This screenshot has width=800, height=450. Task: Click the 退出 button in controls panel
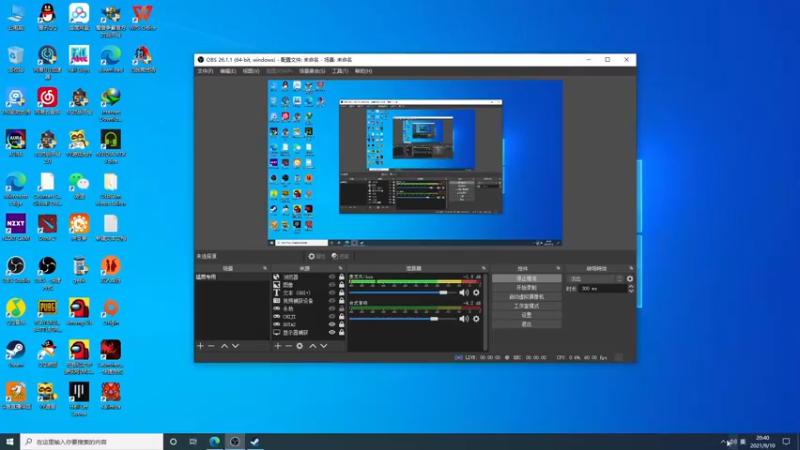[x=527, y=324]
